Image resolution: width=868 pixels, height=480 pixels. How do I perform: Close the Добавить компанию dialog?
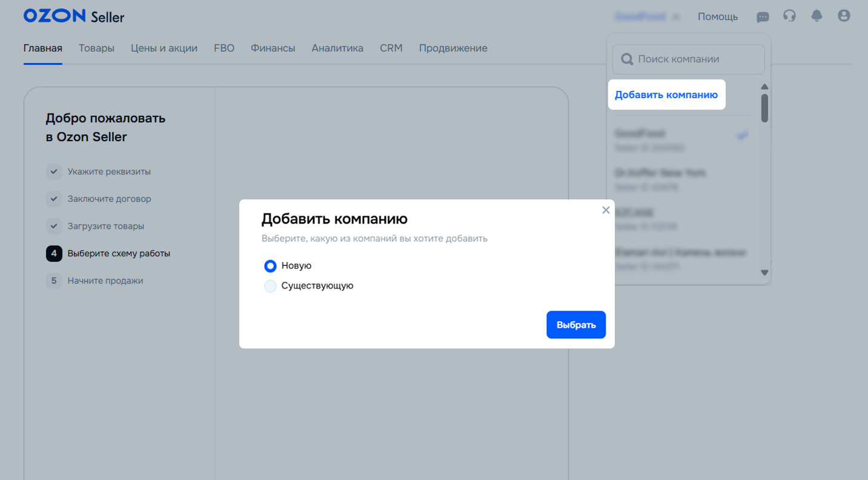(606, 210)
